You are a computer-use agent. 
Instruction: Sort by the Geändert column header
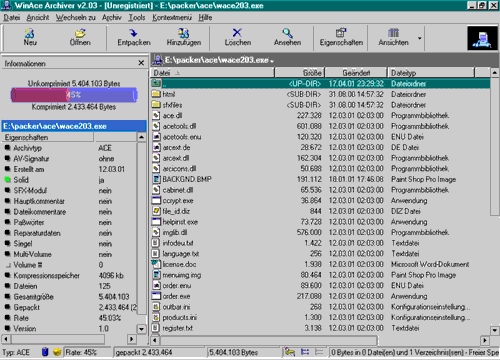[x=356, y=72]
